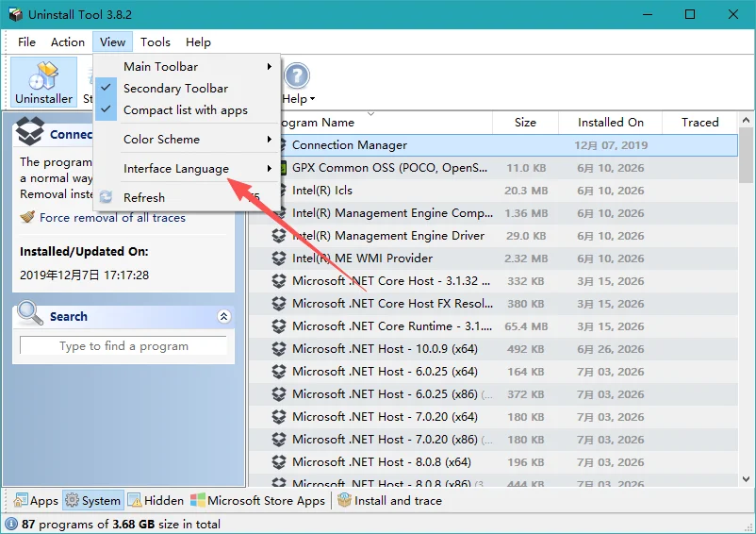Click the Uninstall Tool title bar app icon

click(16, 14)
